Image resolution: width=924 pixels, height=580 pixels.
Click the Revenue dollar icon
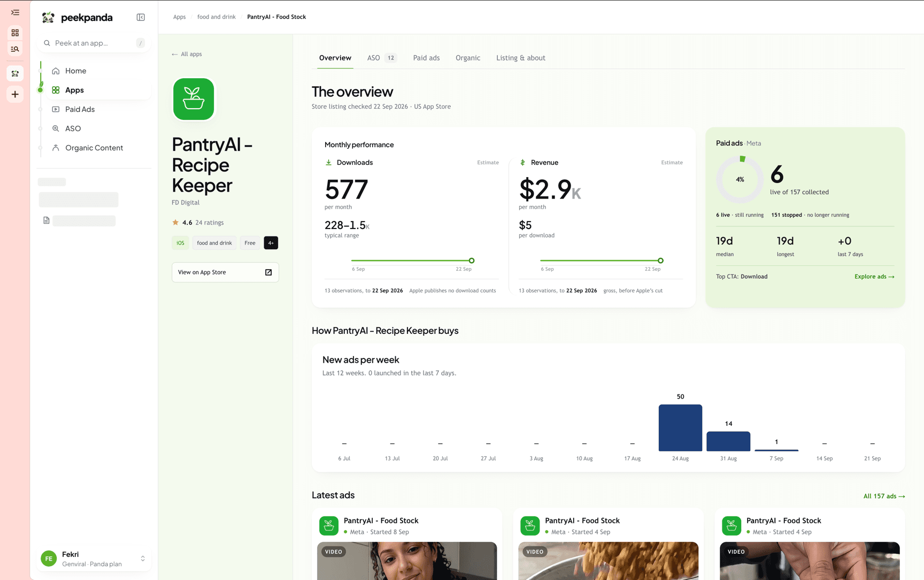pos(522,163)
